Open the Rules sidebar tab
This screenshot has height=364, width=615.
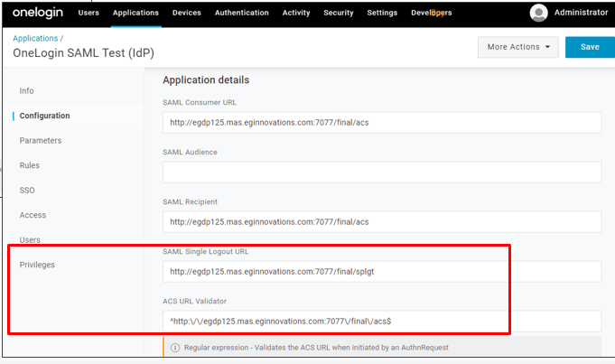click(x=30, y=165)
